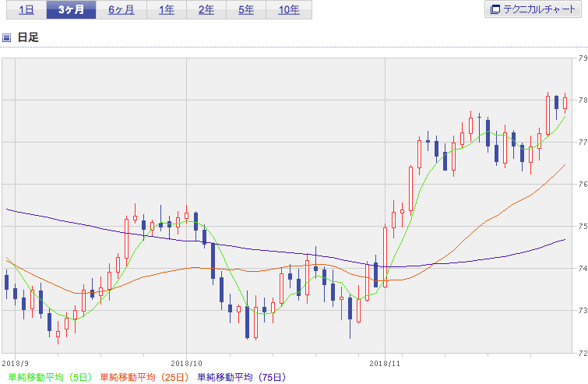Switch to the 6ヶ月 period tab
Image resolution: width=588 pixels, height=384 pixels.
(121, 10)
